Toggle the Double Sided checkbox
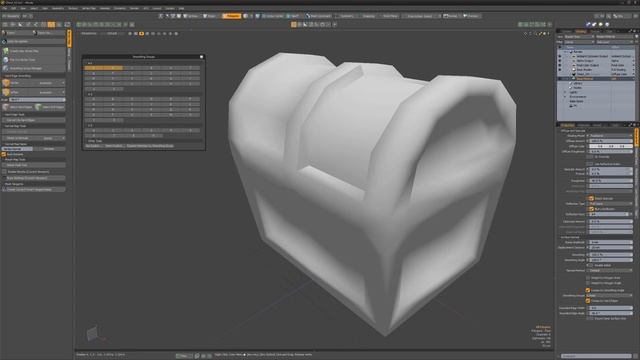The image size is (640, 360). 590,265
